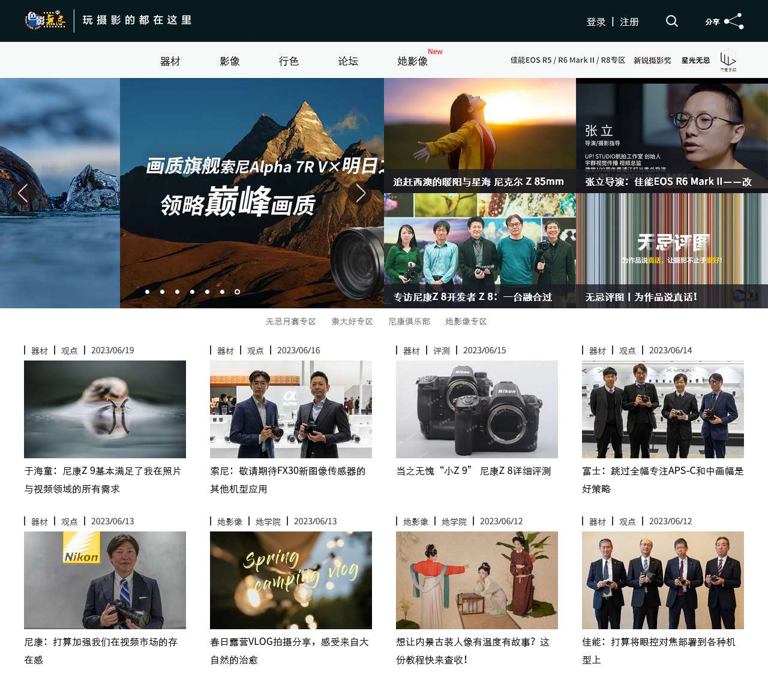Viewport: 768px width, 700px height.
Task: Click 登录 login link
Action: pyautogui.click(x=596, y=22)
